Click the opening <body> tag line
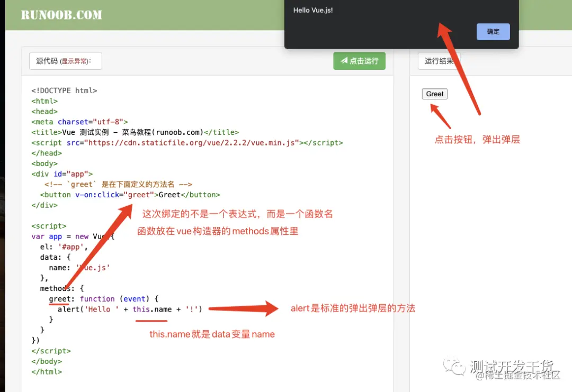 pyautogui.click(x=44, y=163)
